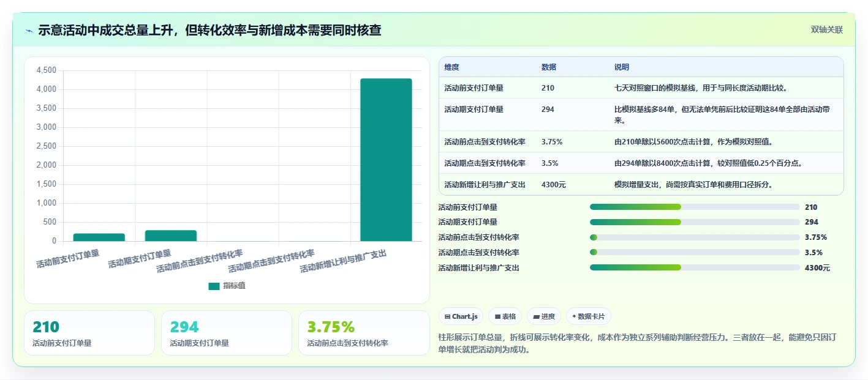Toggle the 指标值 legend color swatch

tap(214, 286)
